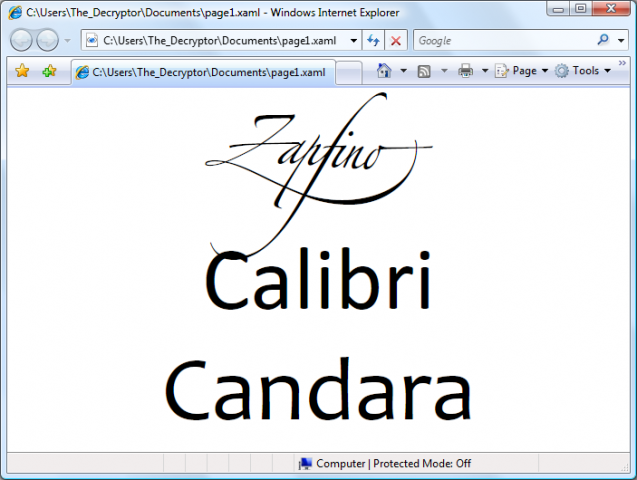Expand the Print dropdown arrow
This screenshot has height=480, width=637.
pos(485,71)
